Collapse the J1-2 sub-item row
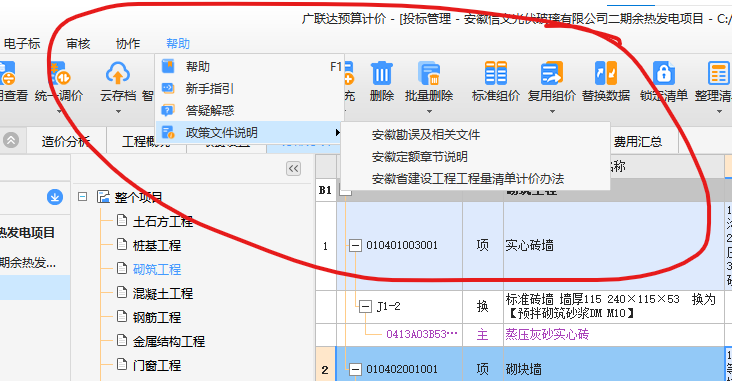 click(365, 307)
